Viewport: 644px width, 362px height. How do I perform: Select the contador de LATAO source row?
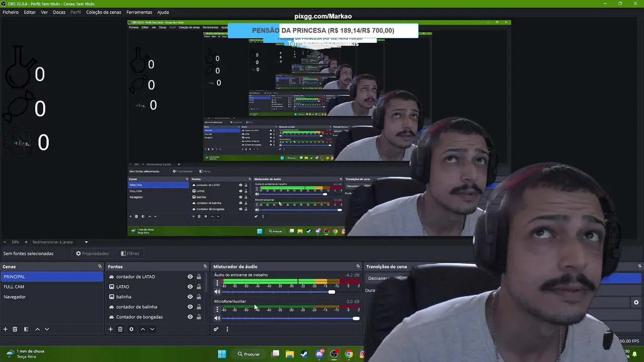coord(156,277)
